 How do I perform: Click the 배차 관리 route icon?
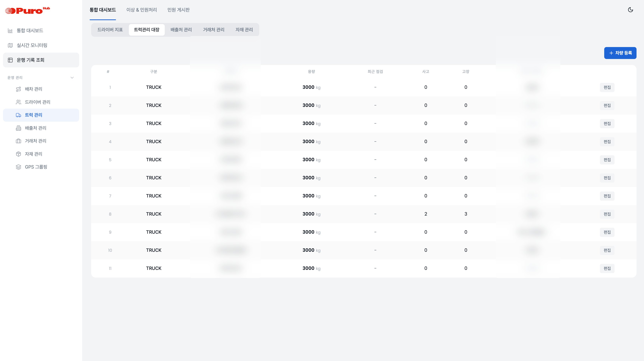pos(18,89)
